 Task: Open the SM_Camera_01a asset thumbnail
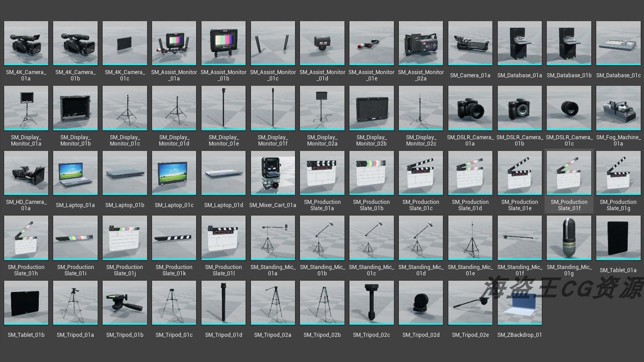470,43
